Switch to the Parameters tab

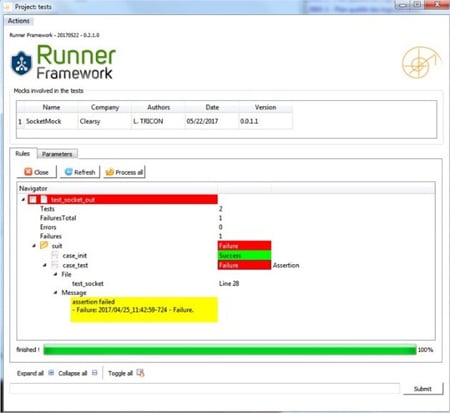tap(57, 154)
